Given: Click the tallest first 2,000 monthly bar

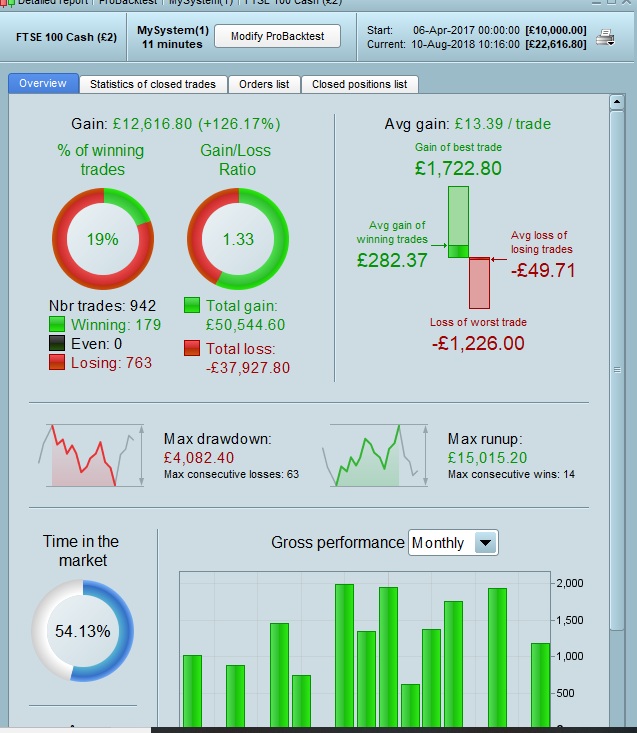Looking at the screenshot, I should tap(344, 655).
